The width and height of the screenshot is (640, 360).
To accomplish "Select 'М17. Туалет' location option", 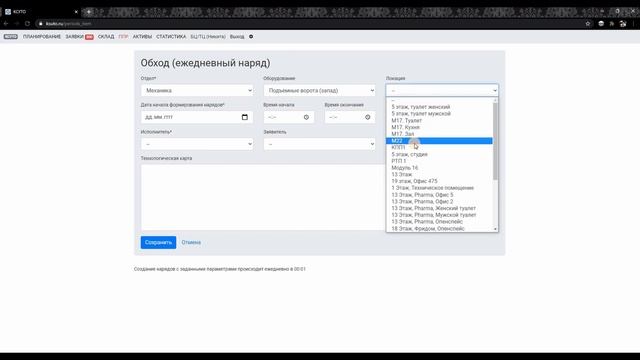I will click(x=439, y=120).
